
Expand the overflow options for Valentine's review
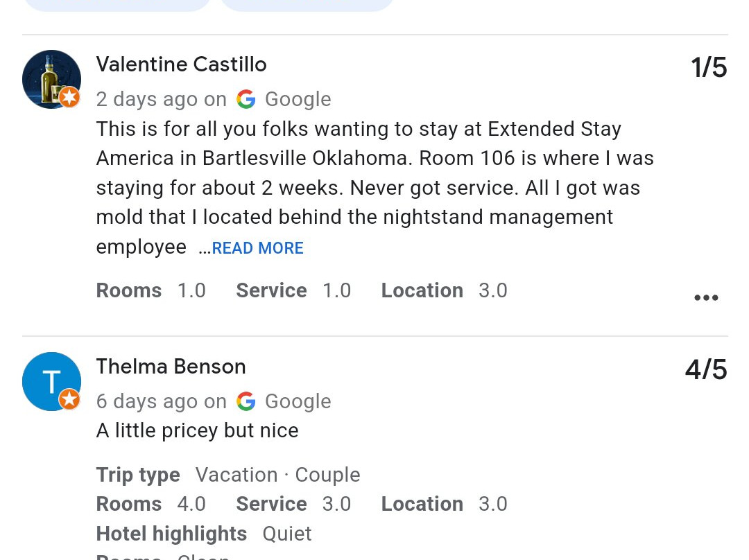pyautogui.click(x=705, y=297)
